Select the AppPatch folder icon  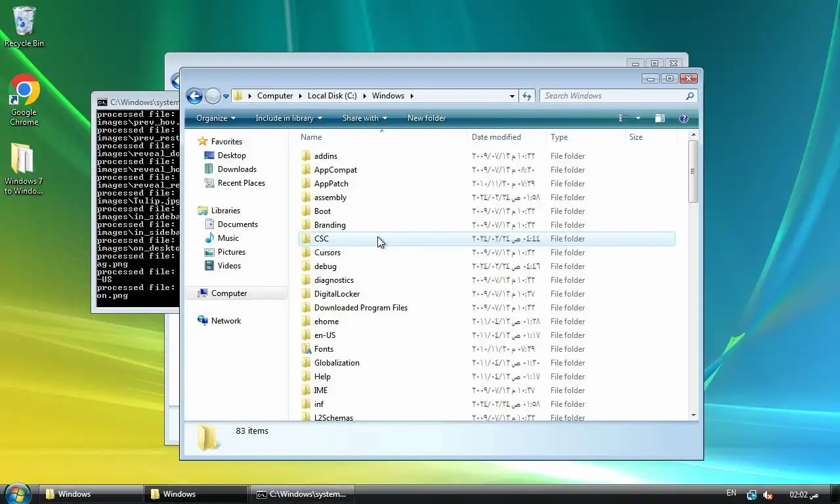(x=306, y=184)
